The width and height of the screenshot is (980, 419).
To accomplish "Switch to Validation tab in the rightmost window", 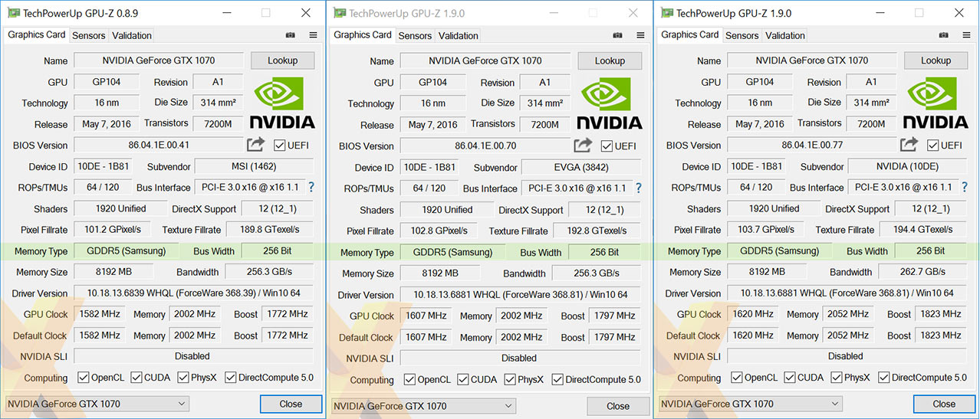I will tap(785, 35).
